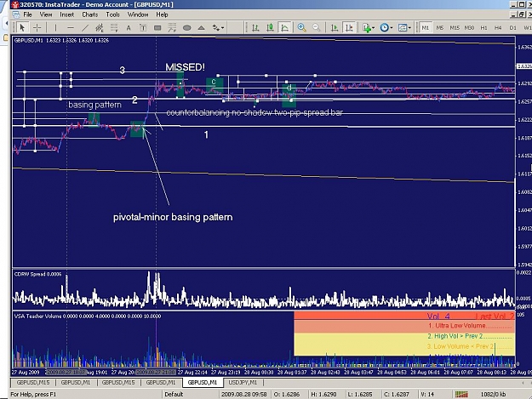Click the 'GBPUSD,M1 1.6323 1.6326' chart header
Image resolution: width=532 pixels, height=399 pixels.
[61, 40]
